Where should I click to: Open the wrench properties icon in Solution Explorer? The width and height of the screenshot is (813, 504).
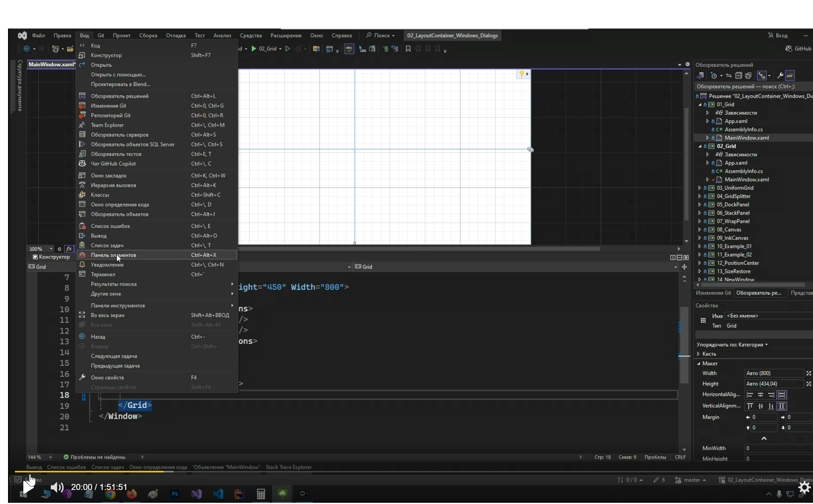click(780, 76)
